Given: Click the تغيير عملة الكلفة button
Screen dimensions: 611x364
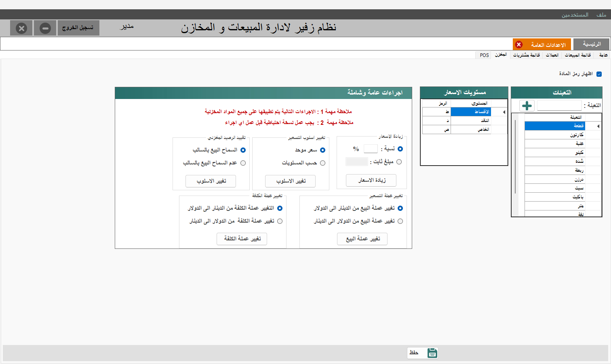Looking at the screenshot, I should (x=242, y=239).
